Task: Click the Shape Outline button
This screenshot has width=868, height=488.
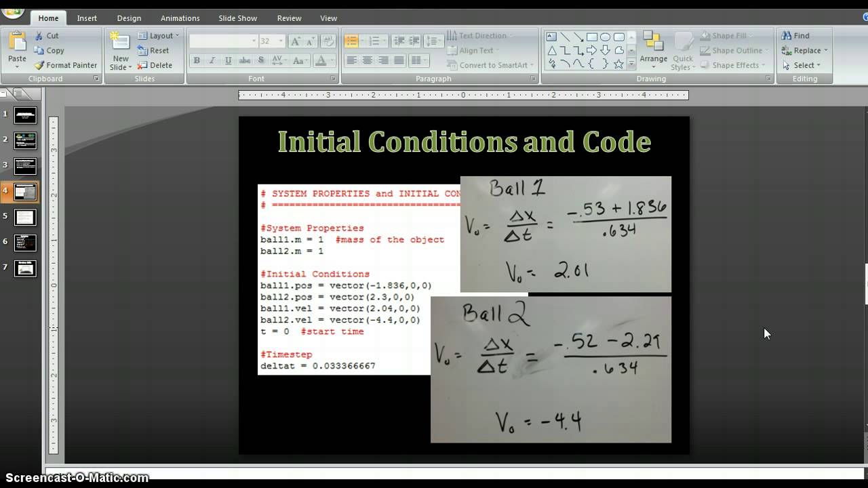Action: pyautogui.click(x=733, y=50)
